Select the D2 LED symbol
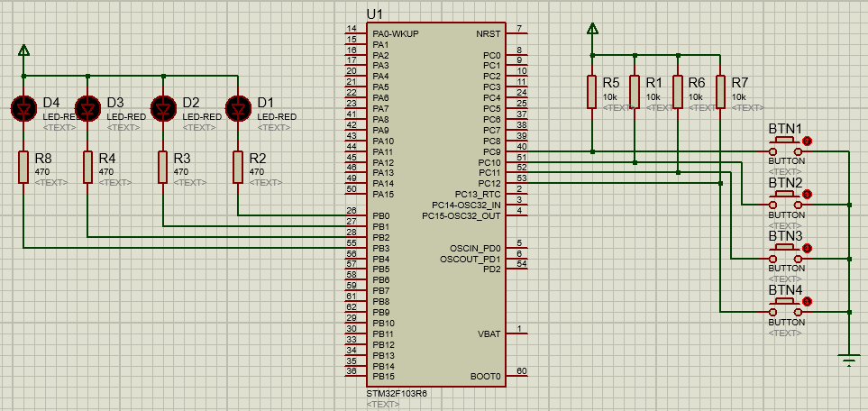This screenshot has height=411, width=868. click(x=163, y=108)
